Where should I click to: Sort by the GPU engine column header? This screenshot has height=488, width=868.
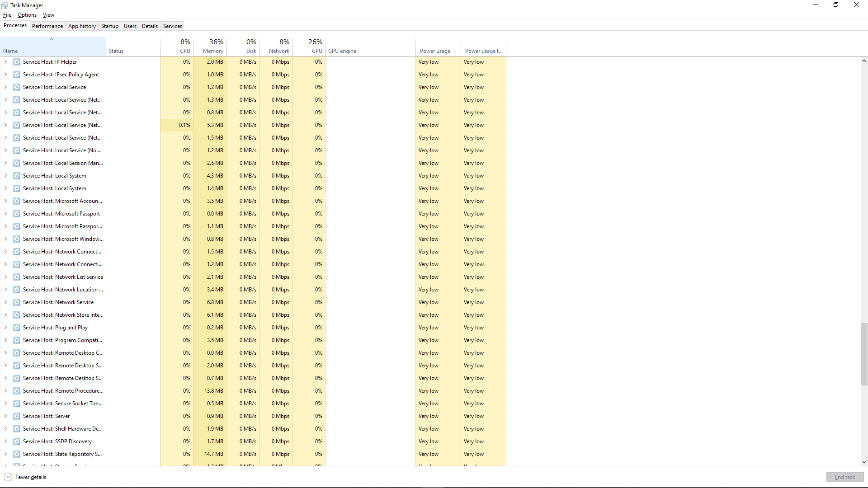pyautogui.click(x=370, y=46)
